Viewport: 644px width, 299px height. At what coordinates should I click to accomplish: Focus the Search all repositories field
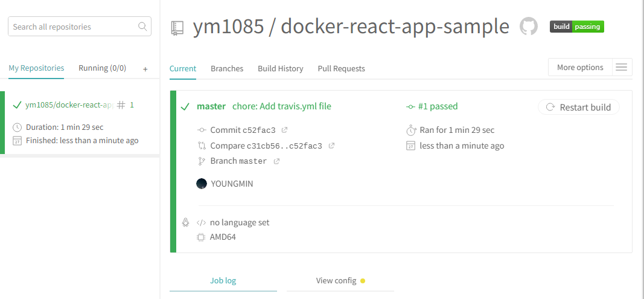(80, 27)
